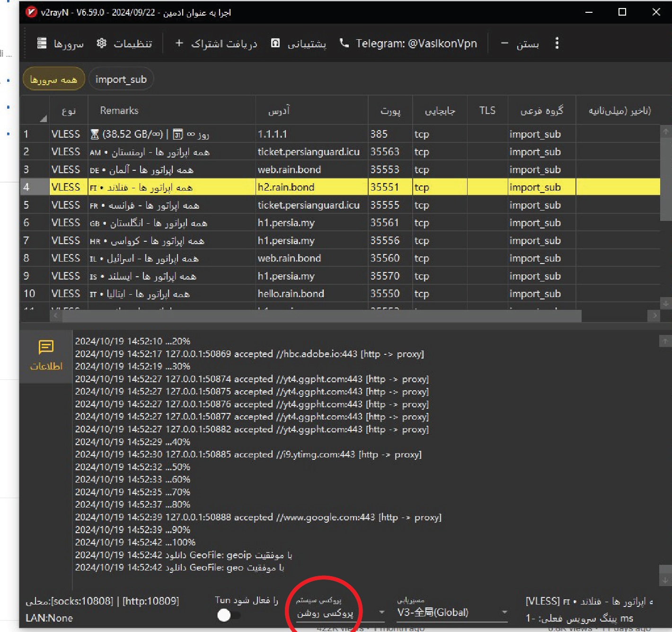Screen dimensions: 672x632
Task: Click the support panel icon
Action: click(x=275, y=43)
